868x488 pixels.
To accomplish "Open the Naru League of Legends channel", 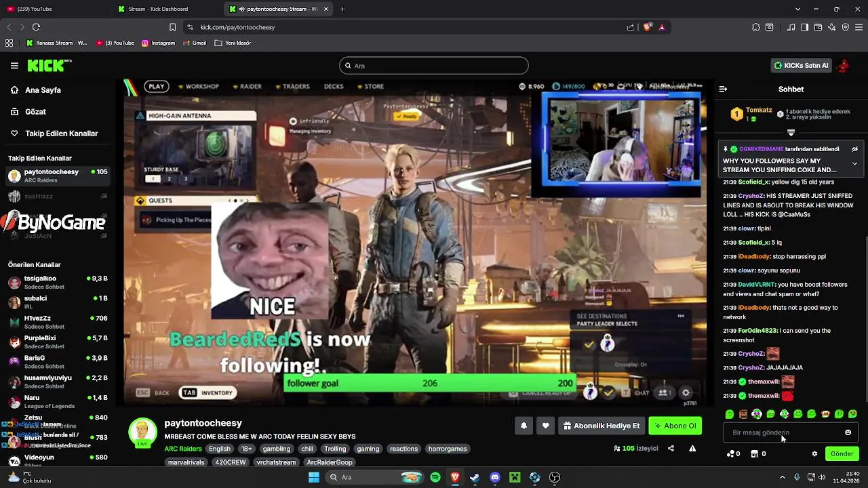I will 58,401.
